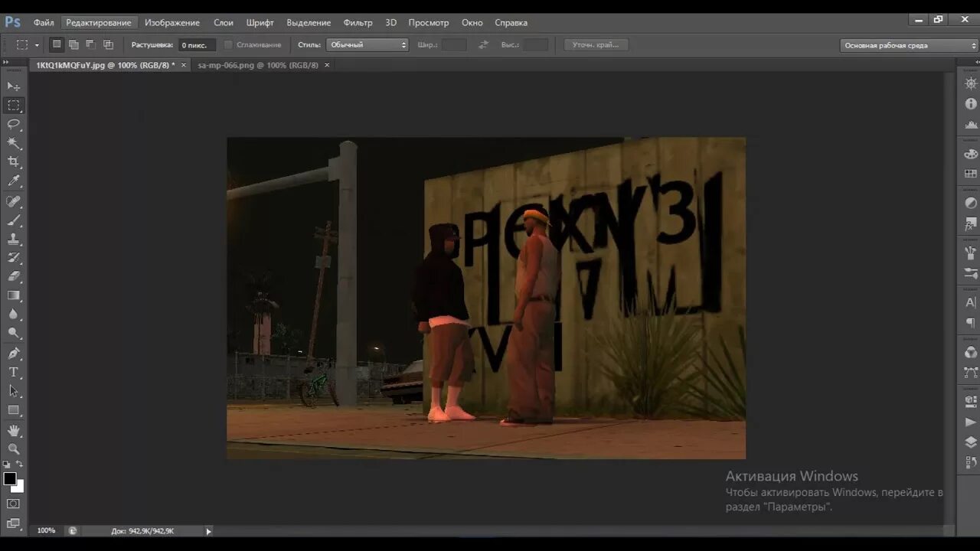Select the Horizontal Type tool
This screenshot has width=980, height=551.
tap(14, 372)
